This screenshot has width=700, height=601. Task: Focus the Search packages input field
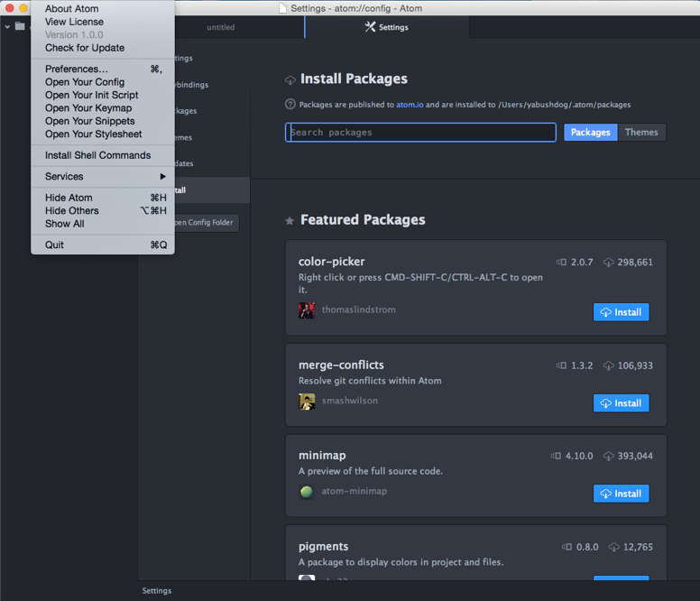(420, 133)
